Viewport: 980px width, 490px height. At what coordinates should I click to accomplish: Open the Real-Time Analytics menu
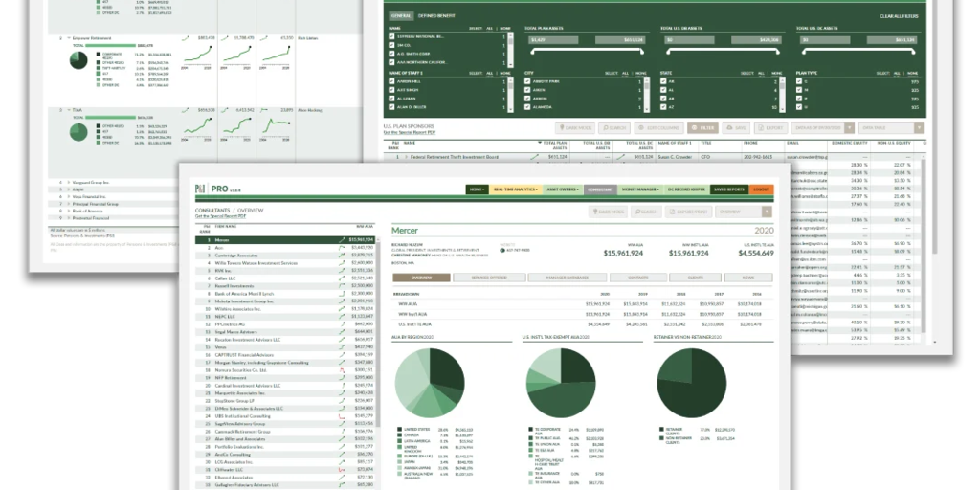[x=515, y=189]
